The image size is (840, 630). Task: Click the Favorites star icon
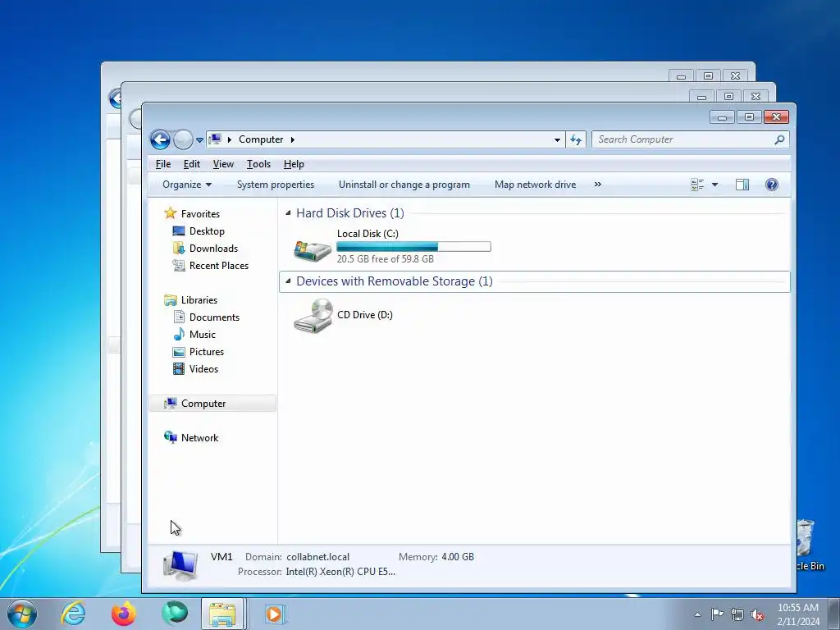pos(171,213)
